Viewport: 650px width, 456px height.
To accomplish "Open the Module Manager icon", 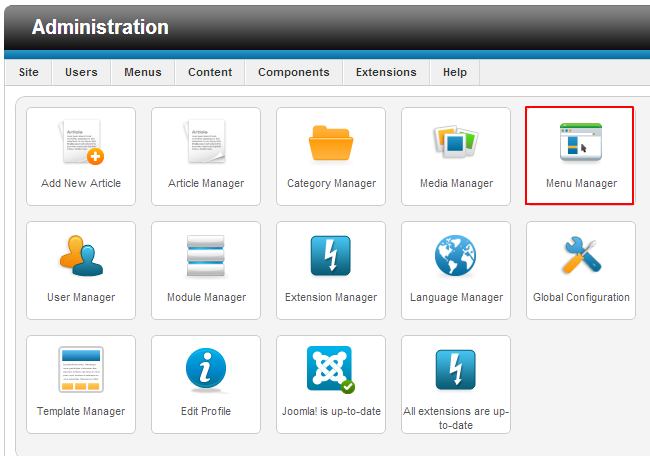I will [206, 256].
